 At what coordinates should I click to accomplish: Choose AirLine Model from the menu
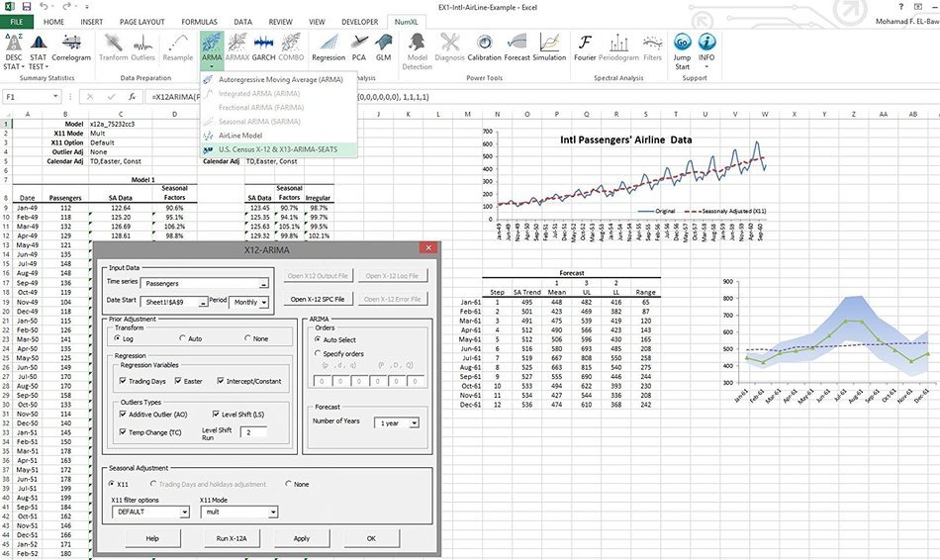(279, 136)
